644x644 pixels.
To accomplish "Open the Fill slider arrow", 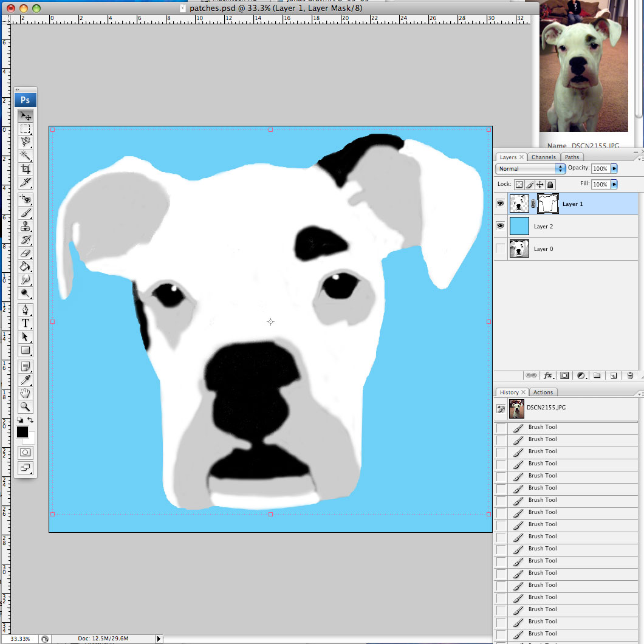I will click(614, 185).
